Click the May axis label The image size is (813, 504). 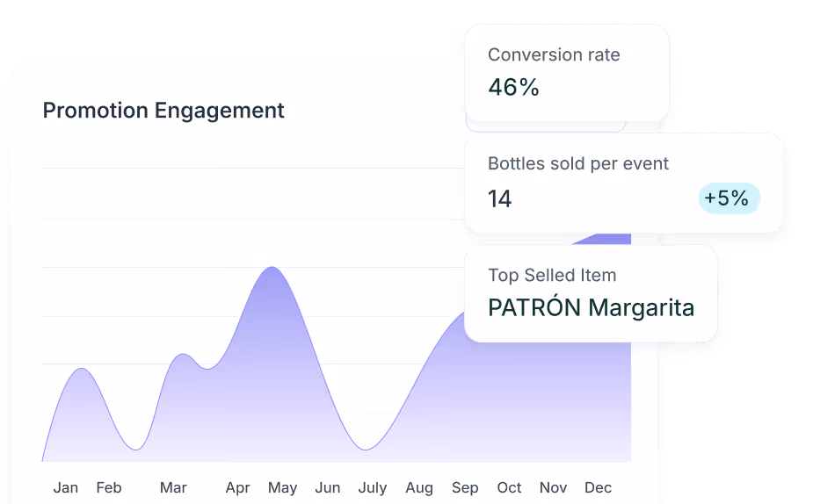pyautogui.click(x=283, y=488)
